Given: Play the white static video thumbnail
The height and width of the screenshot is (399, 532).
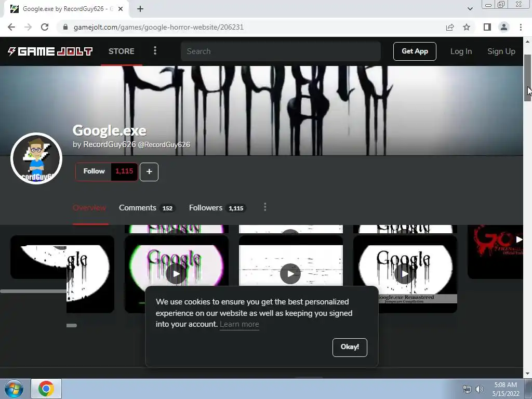Looking at the screenshot, I should point(290,273).
